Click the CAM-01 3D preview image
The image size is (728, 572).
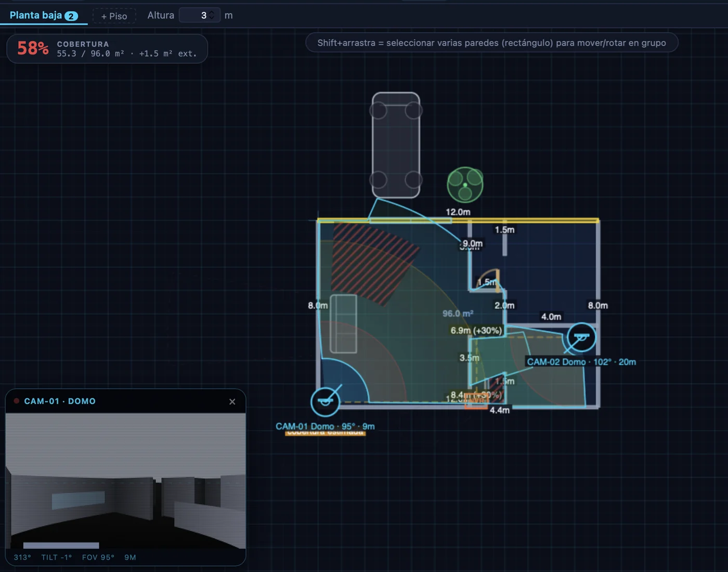click(x=125, y=481)
